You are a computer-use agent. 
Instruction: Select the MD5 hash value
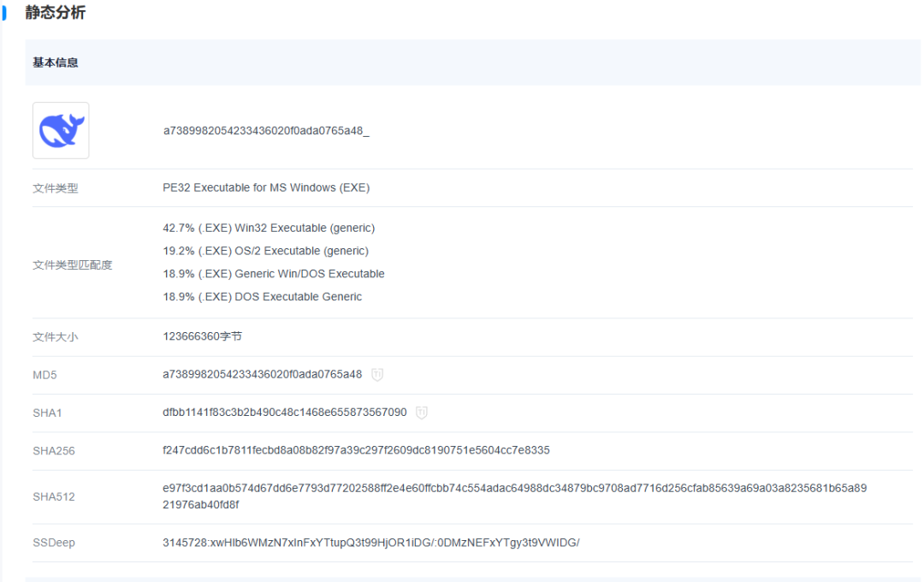tap(263, 374)
